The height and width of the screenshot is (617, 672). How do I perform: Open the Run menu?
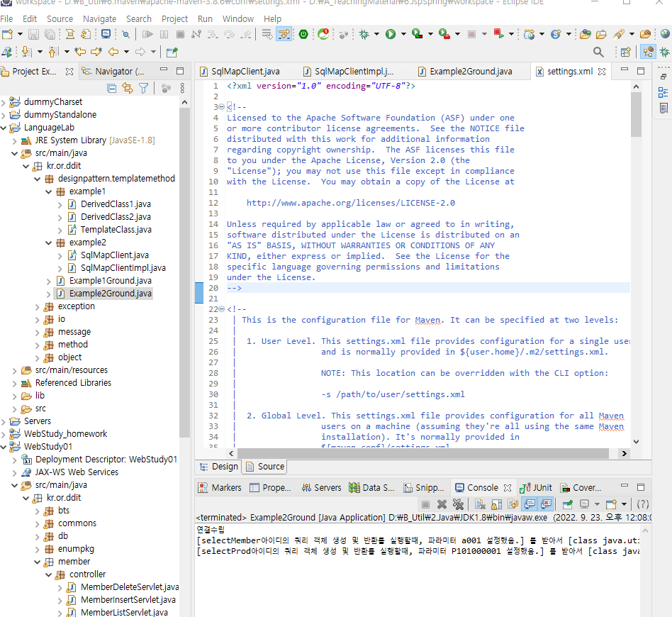click(x=205, y=19)
